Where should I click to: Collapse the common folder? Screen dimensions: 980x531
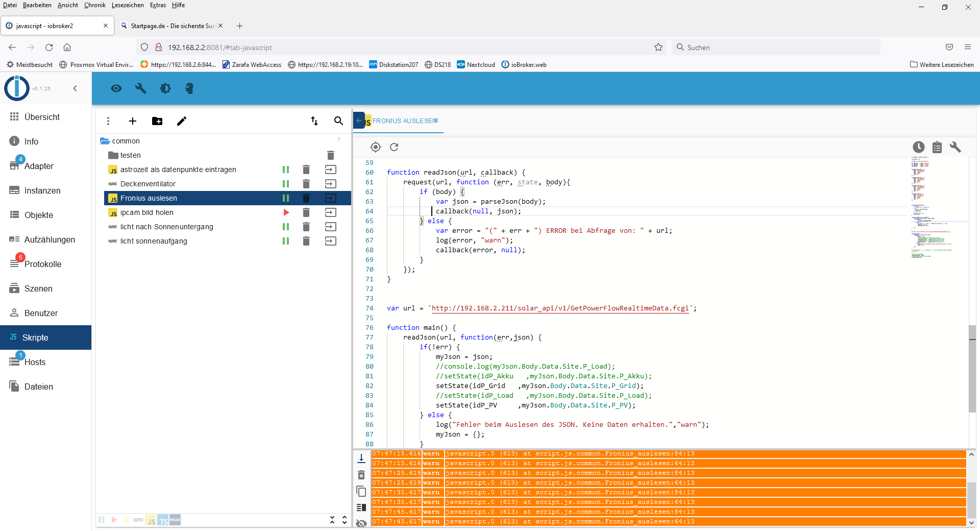coord(105,141)
